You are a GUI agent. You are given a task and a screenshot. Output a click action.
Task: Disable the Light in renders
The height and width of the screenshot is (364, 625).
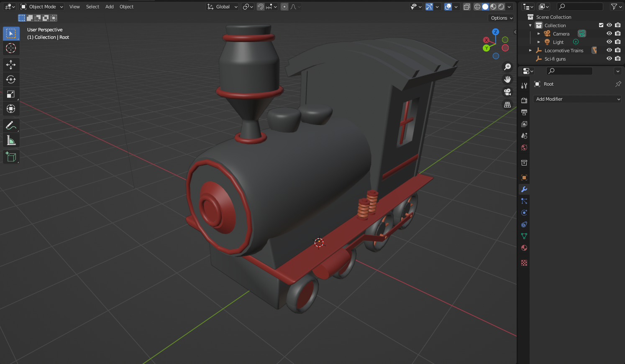[x=617, y=42]
